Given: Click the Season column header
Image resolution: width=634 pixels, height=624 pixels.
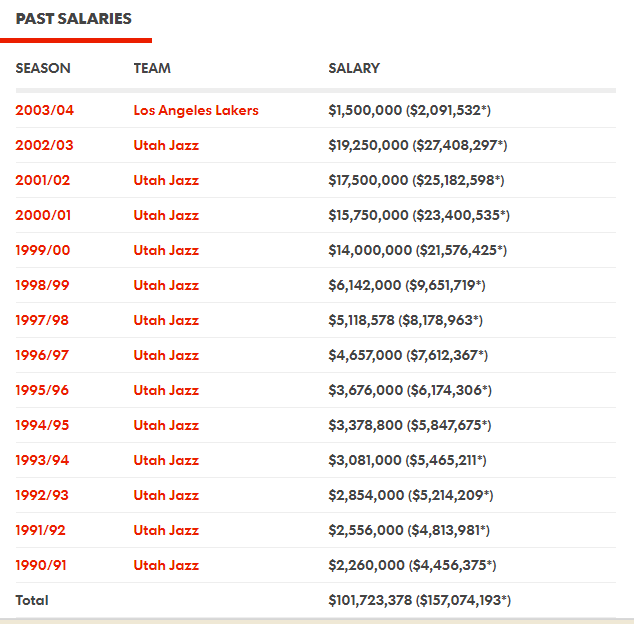Looking at the screenshot, I should click(x=43, y=68).
